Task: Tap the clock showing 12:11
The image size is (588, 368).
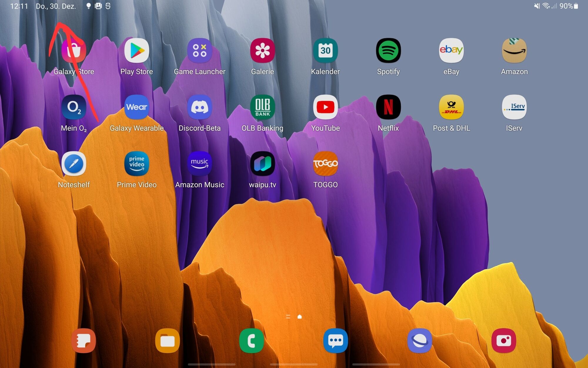Action: pyautogui.click(x=19, y=6)
